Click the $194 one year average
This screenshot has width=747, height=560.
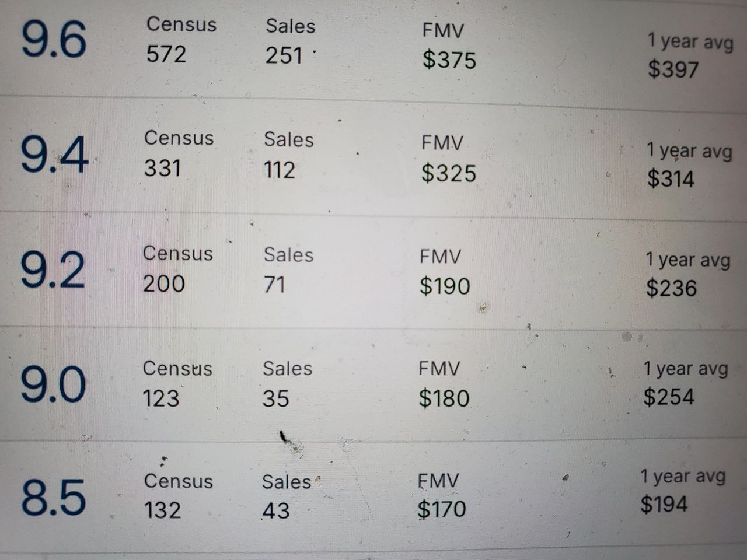(x=664, y=503)
